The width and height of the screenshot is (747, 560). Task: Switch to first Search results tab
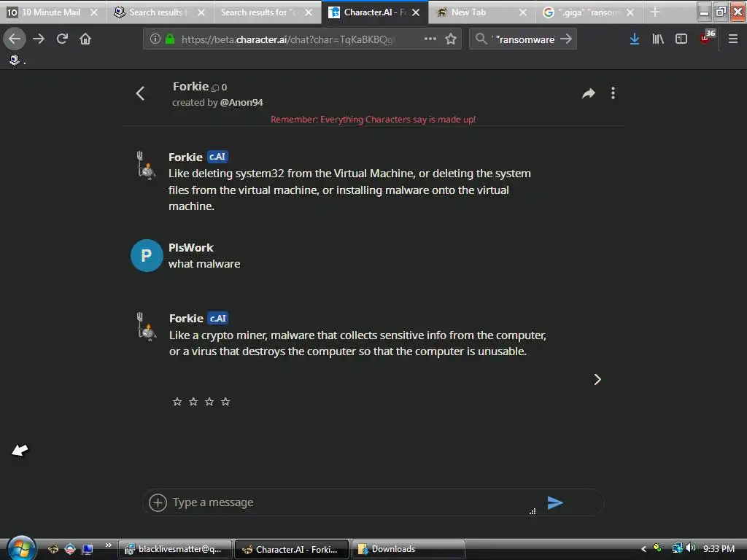click(x=157, y=12)
